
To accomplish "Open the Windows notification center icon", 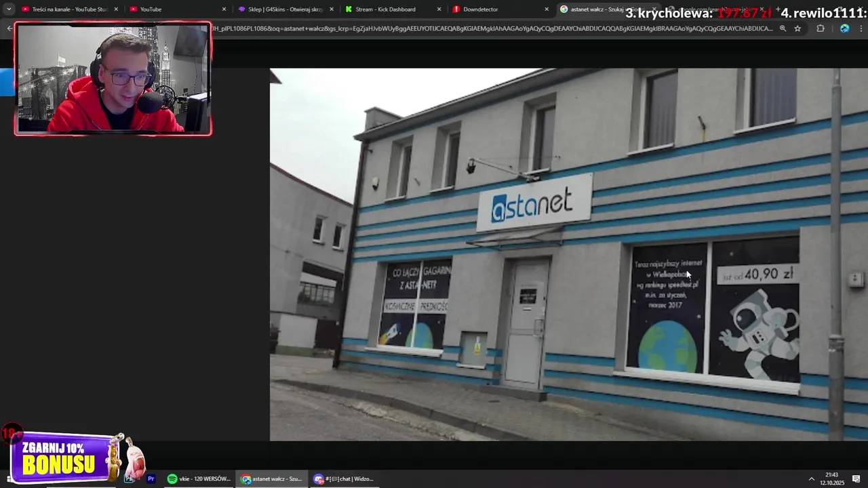I will tap(856, 479).
